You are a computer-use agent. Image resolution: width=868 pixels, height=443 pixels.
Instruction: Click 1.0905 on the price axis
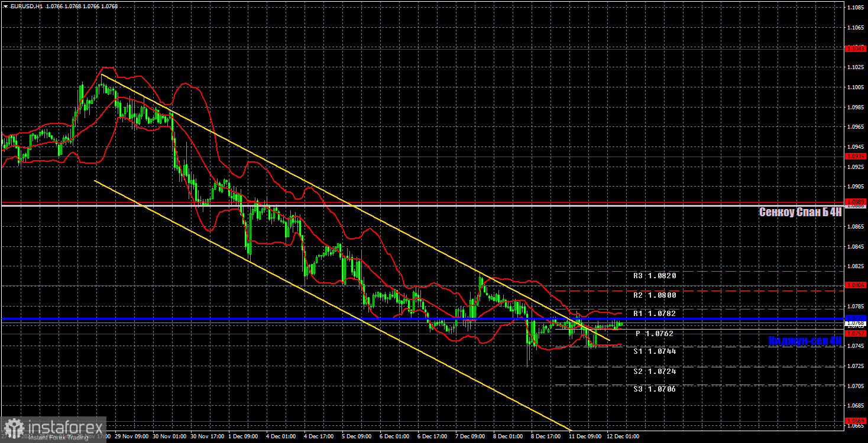click(856, 187)
